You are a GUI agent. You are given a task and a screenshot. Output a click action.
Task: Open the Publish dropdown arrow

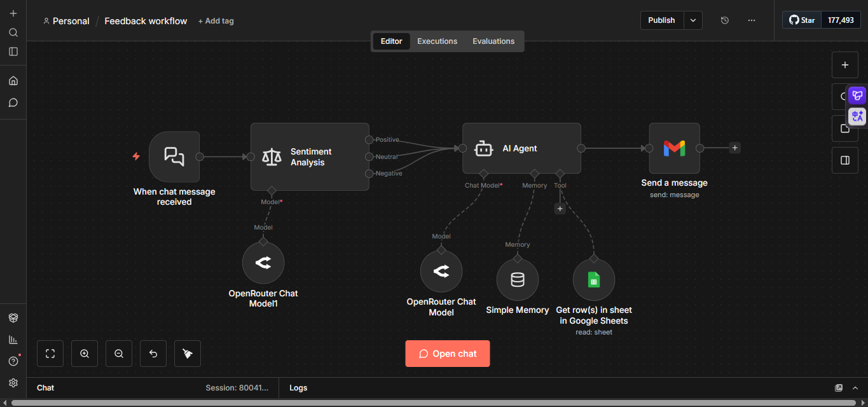tap(693, 20)
